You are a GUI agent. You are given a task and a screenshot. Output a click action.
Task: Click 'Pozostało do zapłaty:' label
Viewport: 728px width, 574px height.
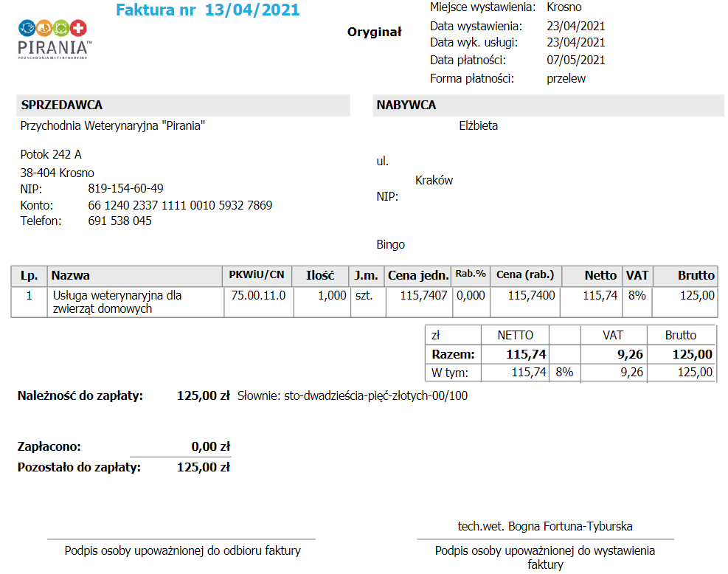[x=80, y=467]
